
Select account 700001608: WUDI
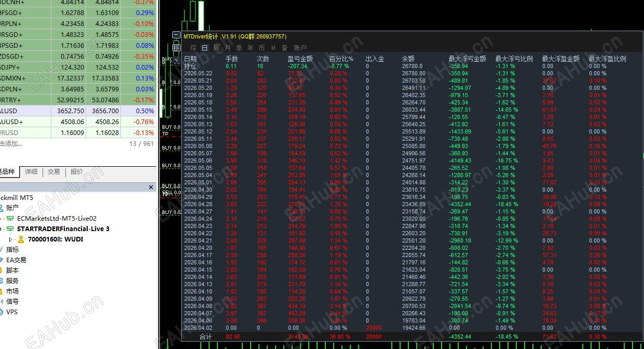56,239
